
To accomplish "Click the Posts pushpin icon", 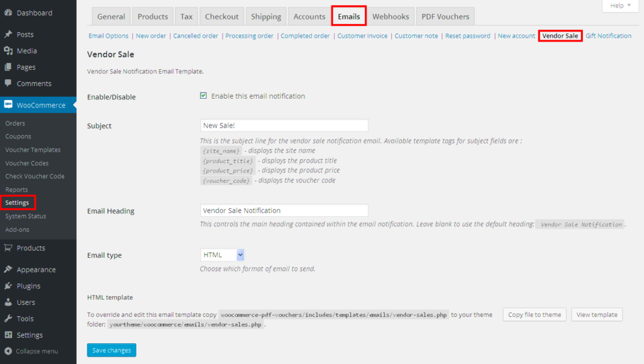I will pos(8,35).
